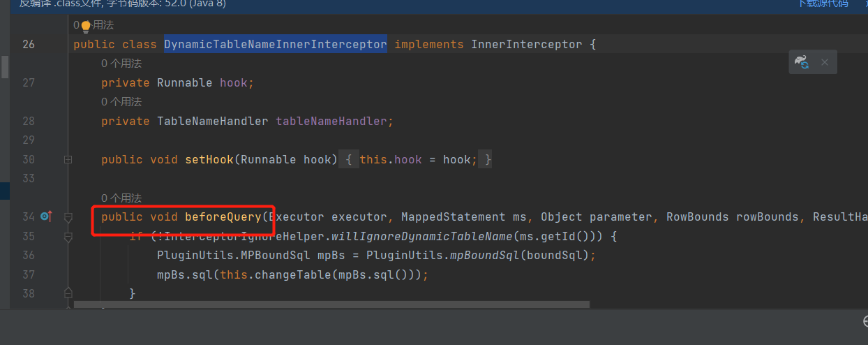This screenshot has height=345, width=868.
Task: Click the Gradle reload changes icon
Action: click(x=802, y=62)
